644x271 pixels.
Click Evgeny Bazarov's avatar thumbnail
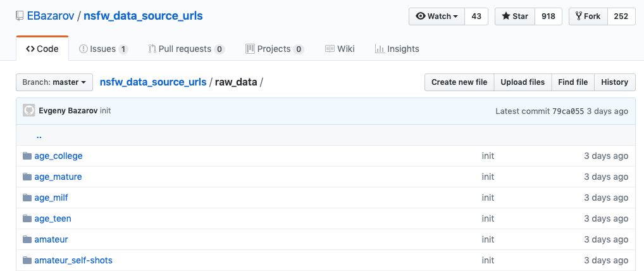[29, 111]
